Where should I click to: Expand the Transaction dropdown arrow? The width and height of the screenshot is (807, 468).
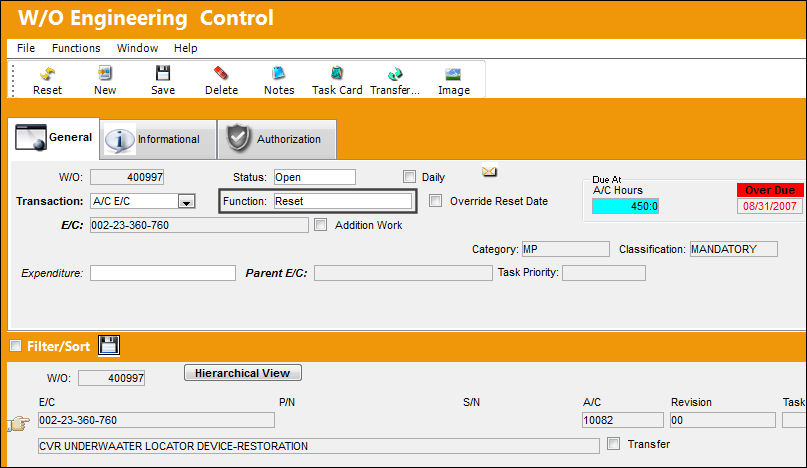tap(186, 201)
